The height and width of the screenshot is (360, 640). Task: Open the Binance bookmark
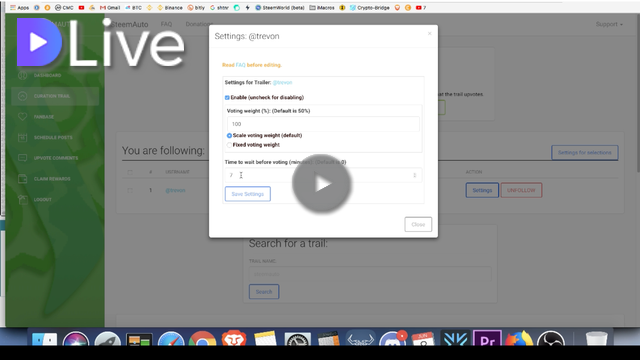click(x=170, y=8)
